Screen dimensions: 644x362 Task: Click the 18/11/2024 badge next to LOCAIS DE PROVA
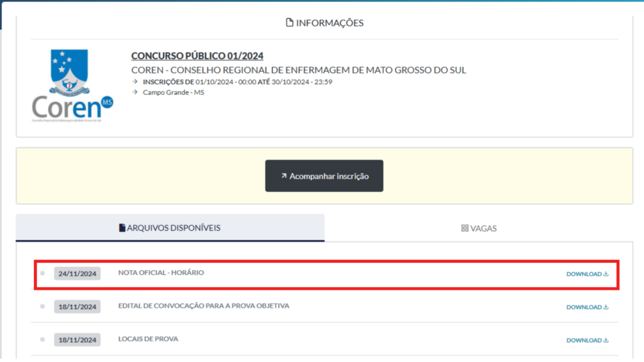coord(77,340)
